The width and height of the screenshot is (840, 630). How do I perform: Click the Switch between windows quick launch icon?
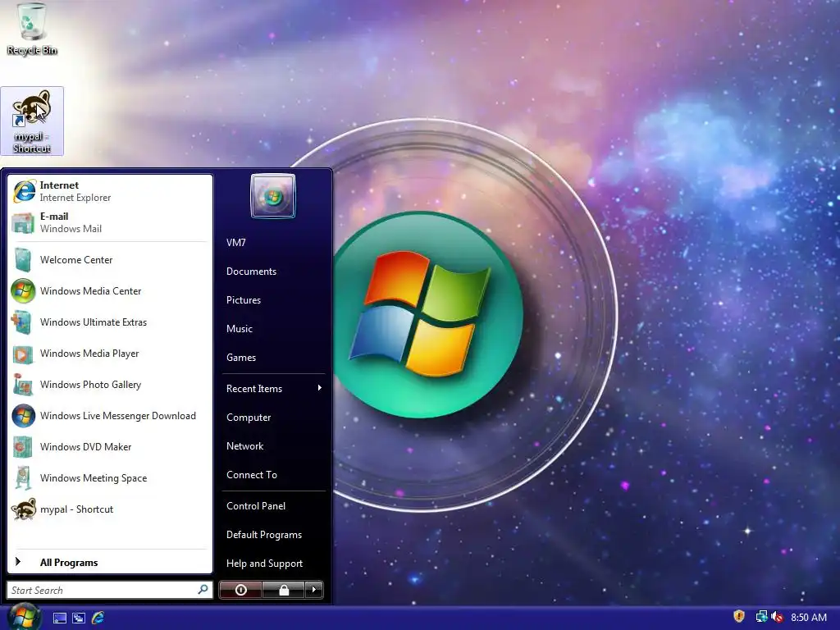79,618
